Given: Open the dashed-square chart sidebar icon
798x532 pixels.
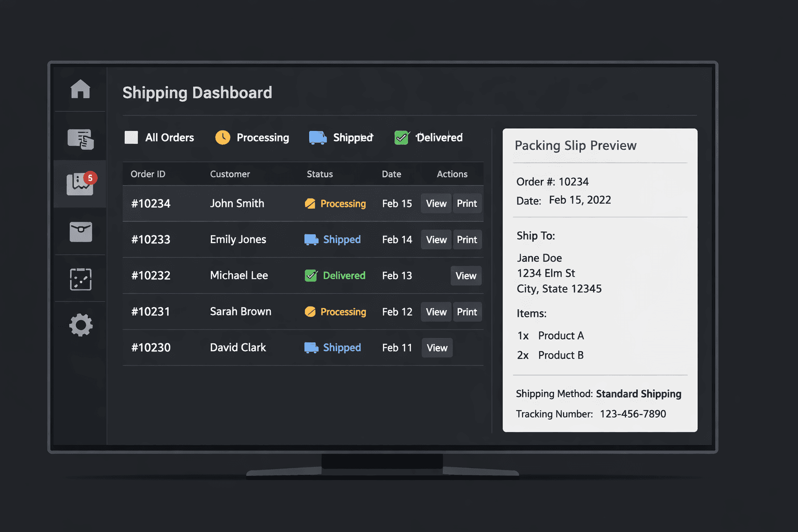Looking at the screenshot, I should coord(81,280).
